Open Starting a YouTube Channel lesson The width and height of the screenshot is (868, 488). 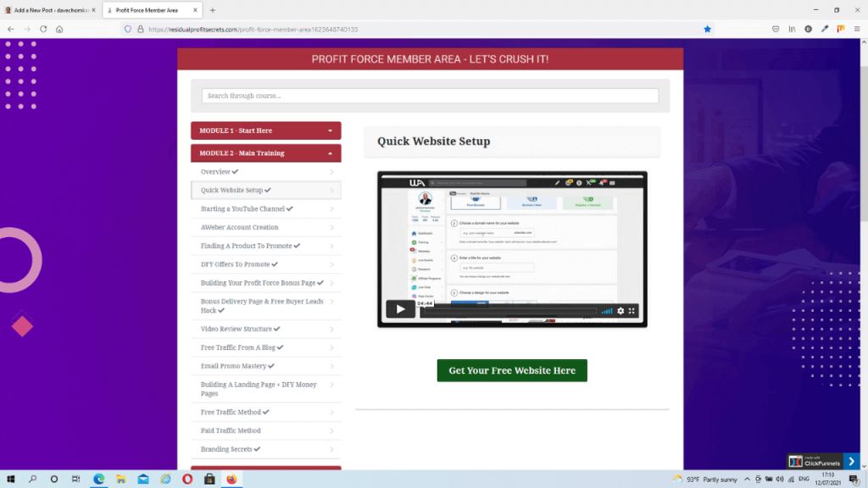265,209
